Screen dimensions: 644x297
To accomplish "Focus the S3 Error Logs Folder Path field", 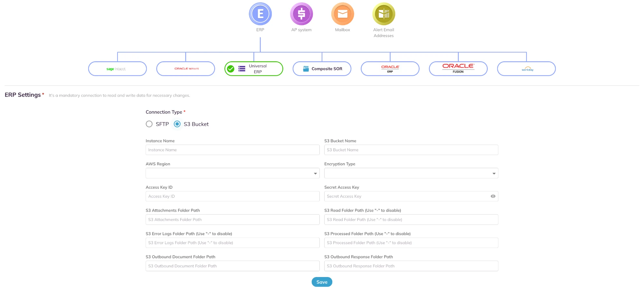I will (232, 243).
